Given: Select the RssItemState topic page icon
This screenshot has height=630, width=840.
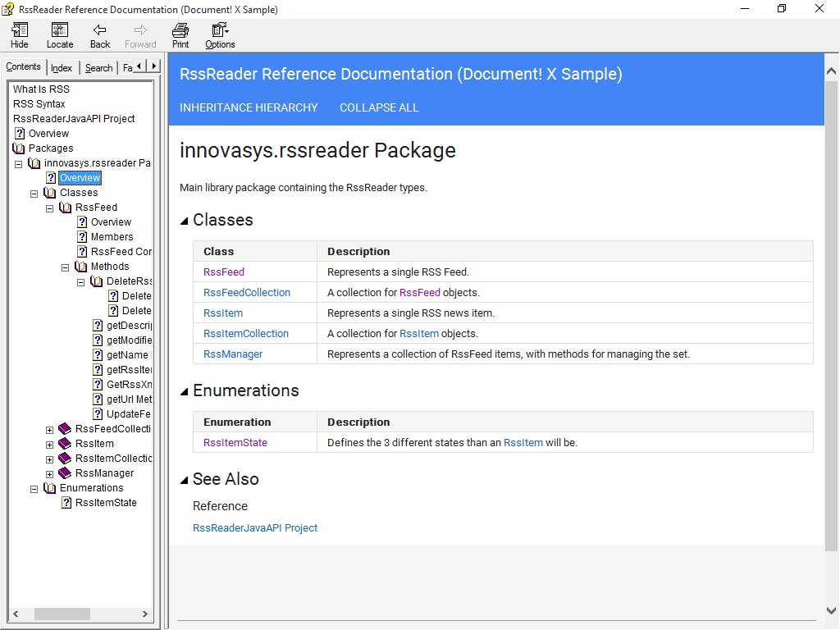Looking at the screenshot, I should [66, 503].
